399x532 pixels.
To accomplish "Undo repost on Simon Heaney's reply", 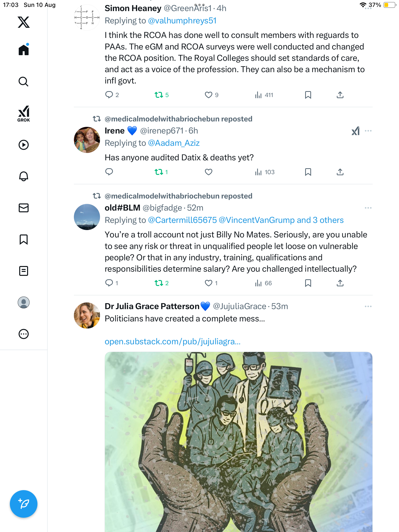I will click(159, 95).
